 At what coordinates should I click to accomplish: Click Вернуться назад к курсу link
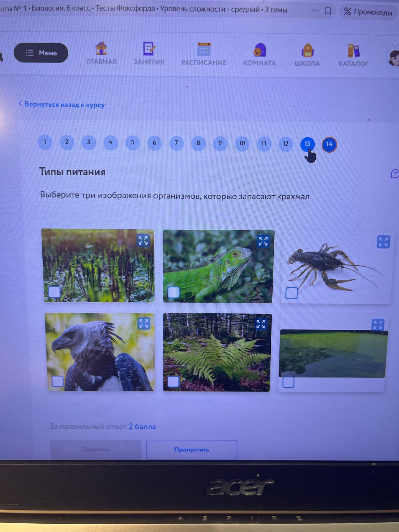[62, 104]
